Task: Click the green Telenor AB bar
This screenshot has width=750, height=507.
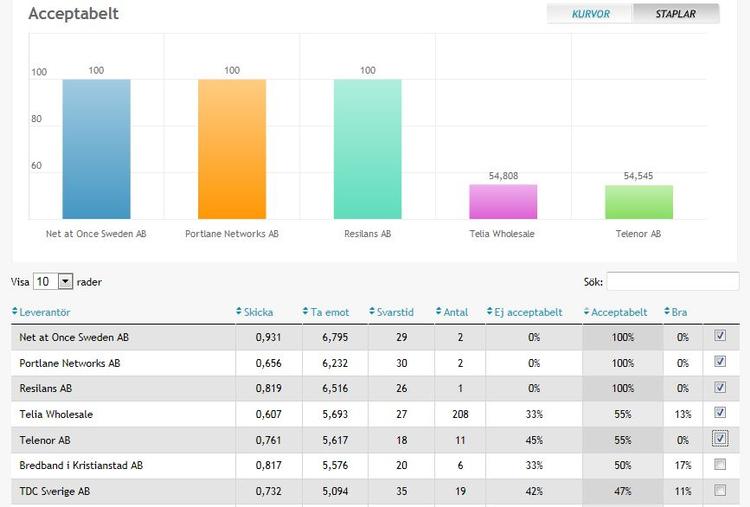Action: (639, 202)
